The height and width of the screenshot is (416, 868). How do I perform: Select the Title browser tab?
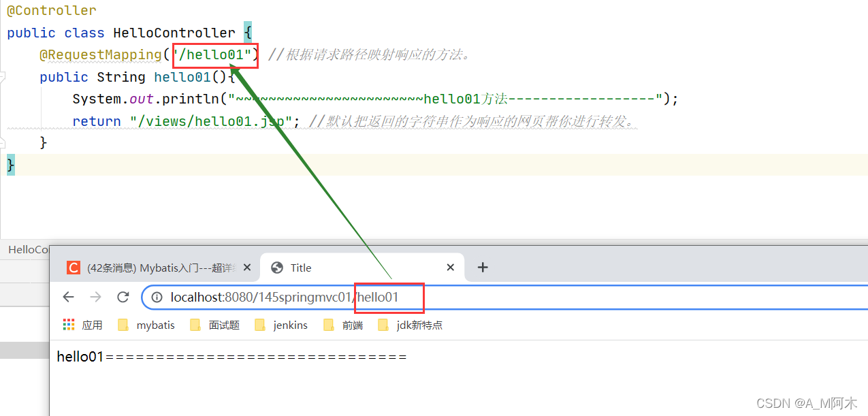point(362,268)
